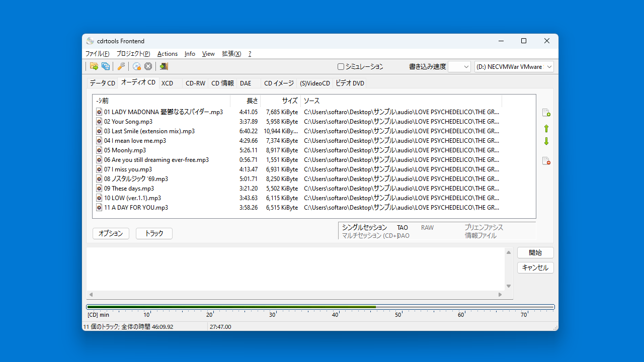644x362 pixels.
Task: Click the RAW write mode indicator
Action: (x=427, y=228)
